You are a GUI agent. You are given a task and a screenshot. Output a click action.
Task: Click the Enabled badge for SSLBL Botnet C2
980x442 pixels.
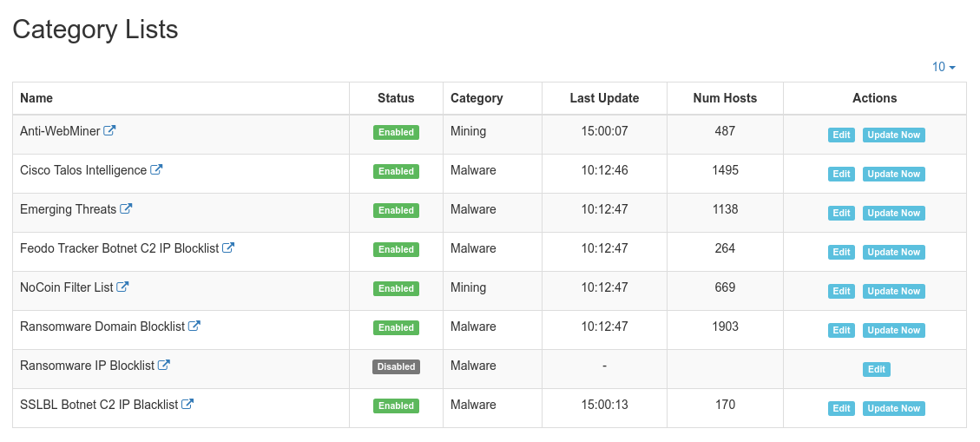pyautogui.click(x=396, y=406)
